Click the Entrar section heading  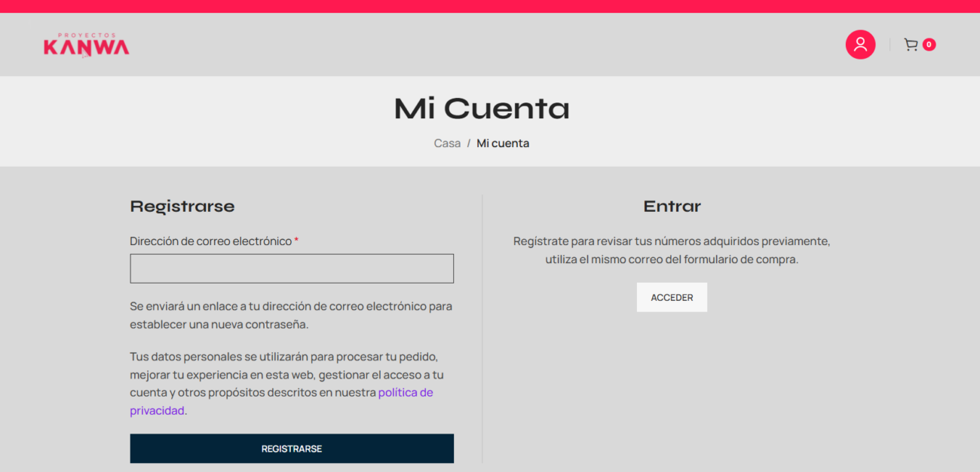click(x=672, y=206)
